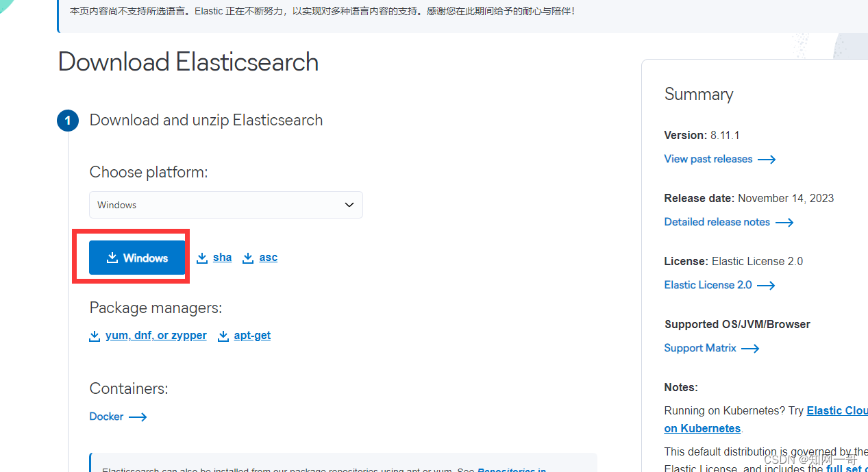Open the Docker container download page
The height and width of the screenshot is (472, 868).
(106, 417)
